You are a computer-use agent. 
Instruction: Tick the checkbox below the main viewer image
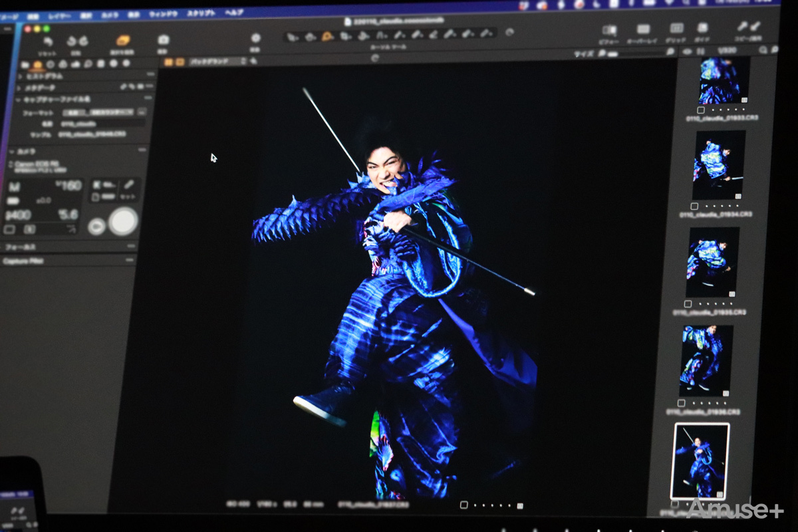coord(464,505)
